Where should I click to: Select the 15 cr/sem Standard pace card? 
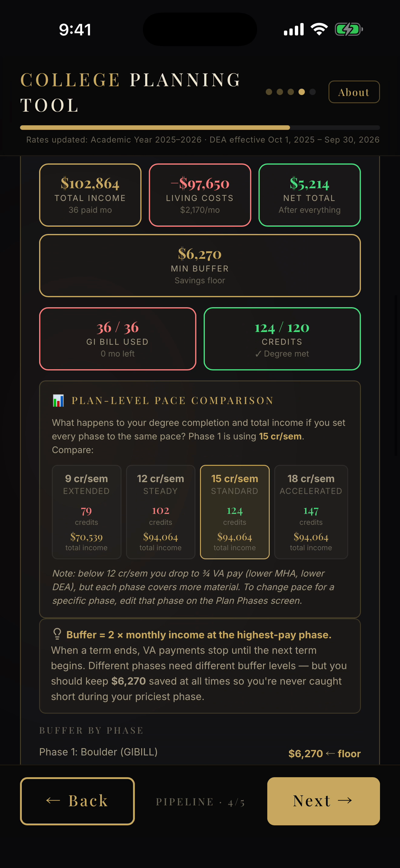(235, 512)
